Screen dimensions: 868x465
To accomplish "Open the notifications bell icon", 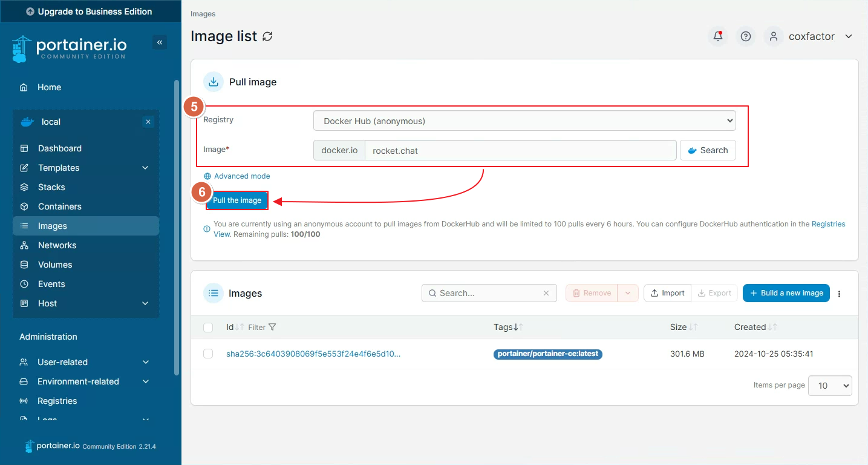I will click(718, 36).
